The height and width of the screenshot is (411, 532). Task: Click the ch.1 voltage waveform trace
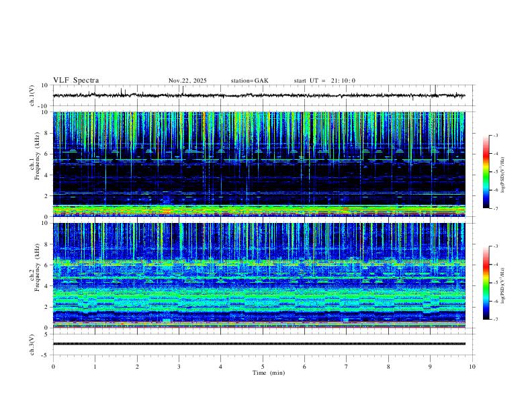click(259, 95)
